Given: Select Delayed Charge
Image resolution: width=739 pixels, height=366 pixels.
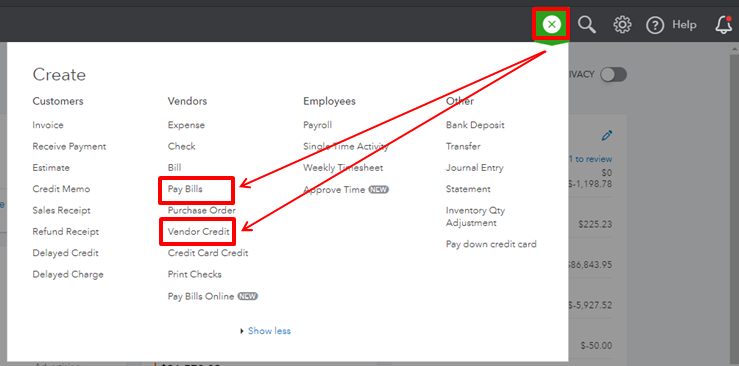Looking at the screenshot, I should (x=68, y=274).
